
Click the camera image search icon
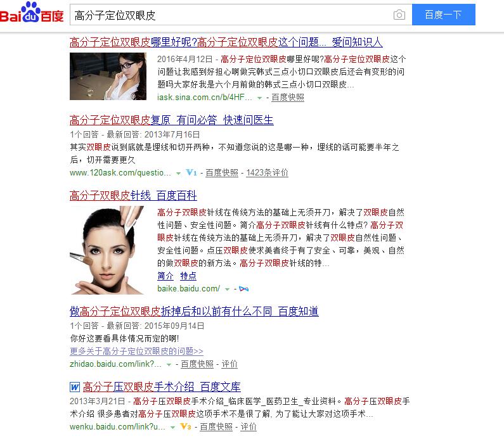399,15
